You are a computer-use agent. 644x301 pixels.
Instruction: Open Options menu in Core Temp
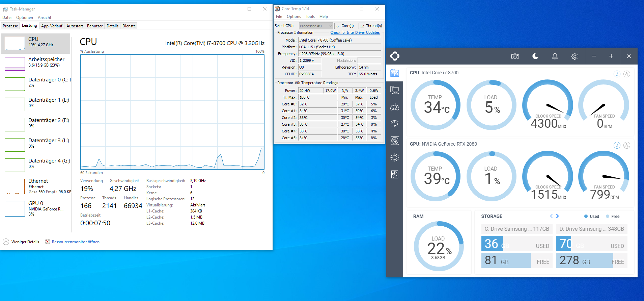click(x=294, y=17)
